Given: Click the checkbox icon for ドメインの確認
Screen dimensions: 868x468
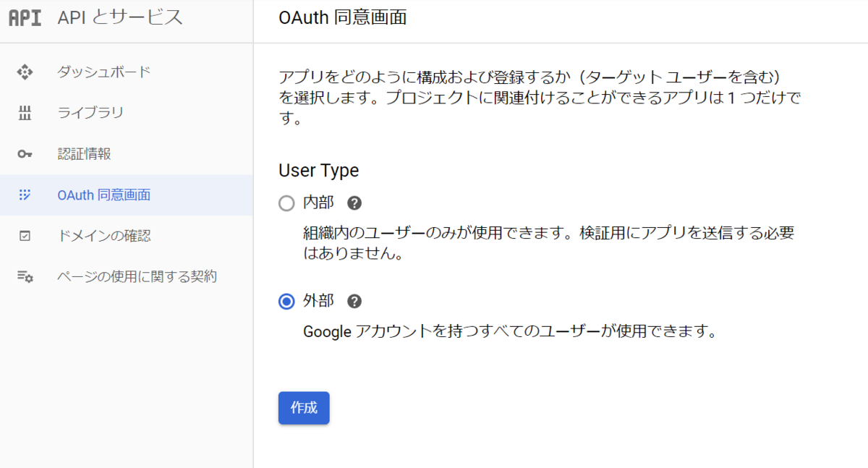Looking at the screenshot, I should click(25, 236).
